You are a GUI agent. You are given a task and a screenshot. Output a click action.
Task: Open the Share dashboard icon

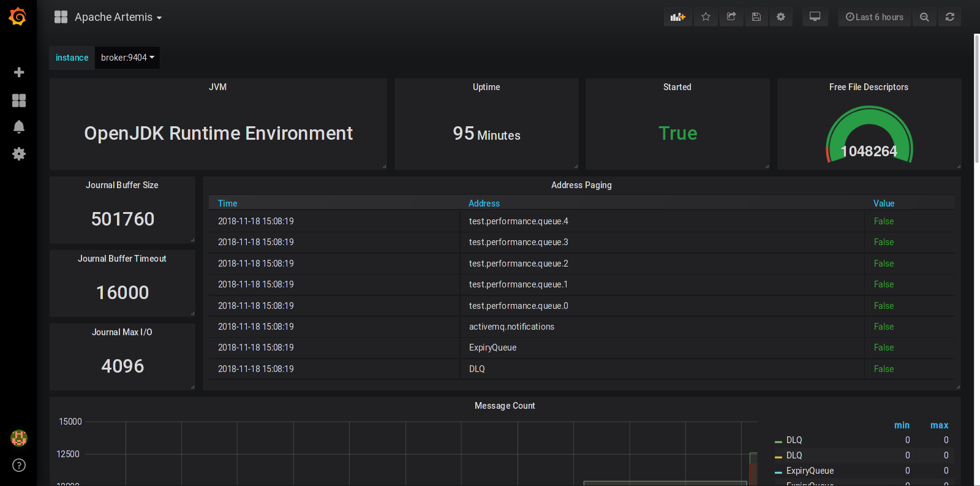[x=731, y=17]
